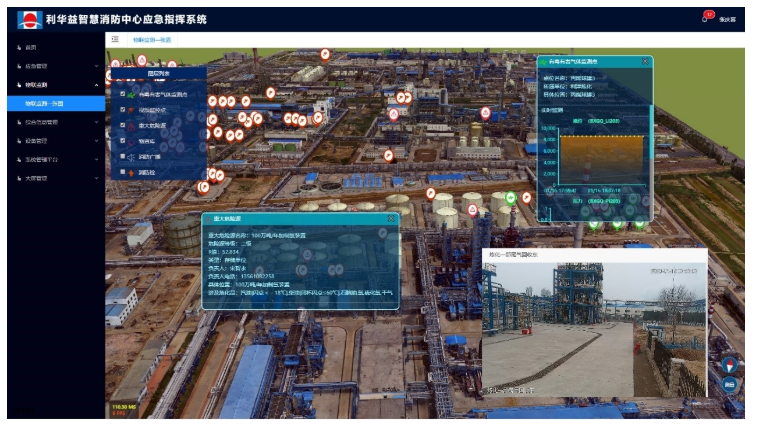
Task: Select 物联监测一张图 submenu item
Action: 56,104
